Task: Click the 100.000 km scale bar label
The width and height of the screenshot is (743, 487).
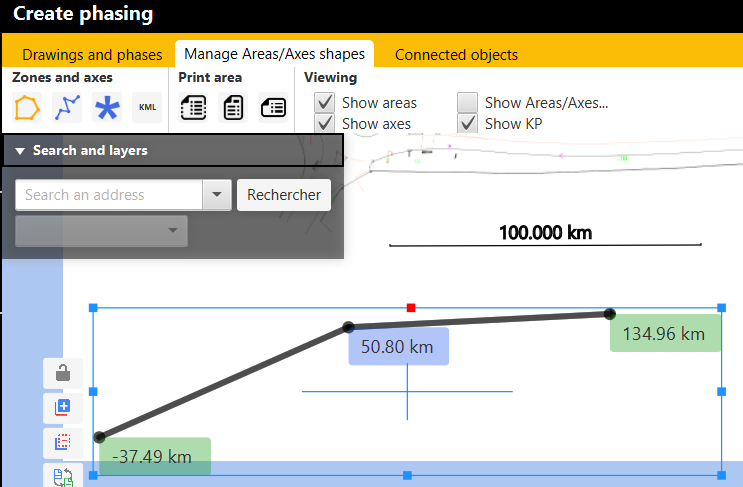Action: click(x=545, y=233)
